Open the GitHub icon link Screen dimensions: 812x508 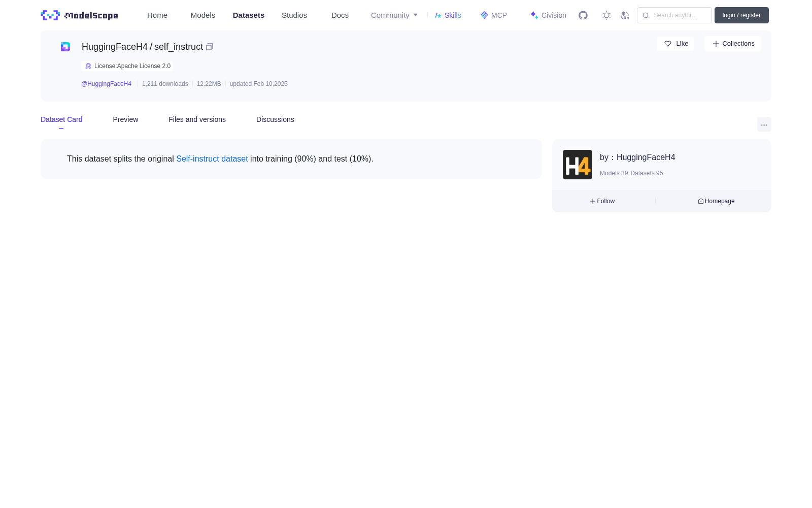point(583,15)
